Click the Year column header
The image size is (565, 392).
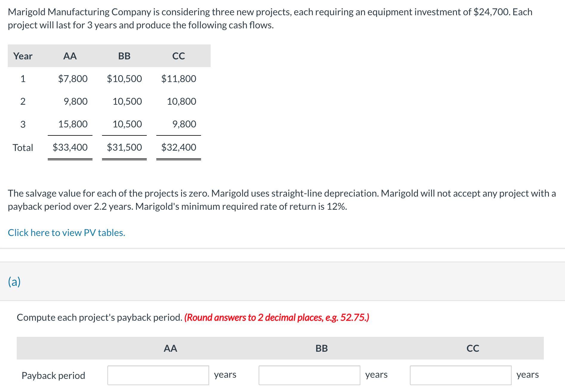click(23, 56)
